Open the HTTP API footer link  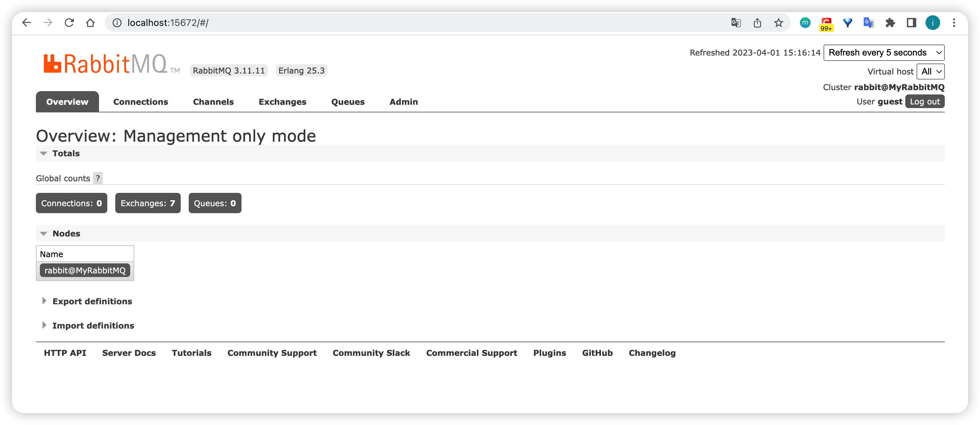[x=65, y=353]
